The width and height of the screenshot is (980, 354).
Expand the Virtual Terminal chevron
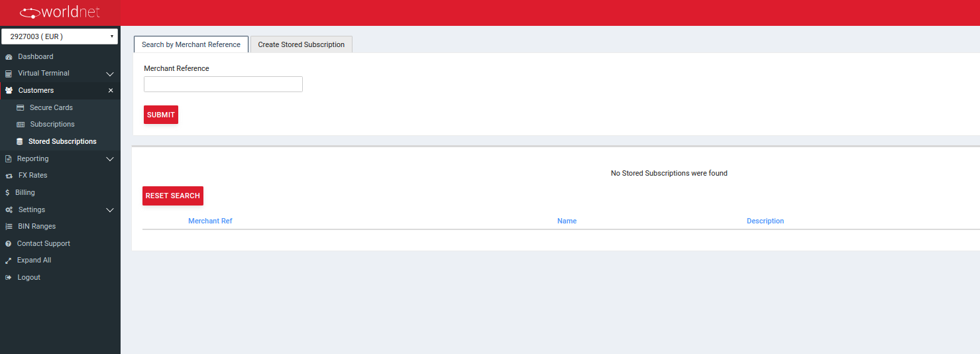point(111,74)
